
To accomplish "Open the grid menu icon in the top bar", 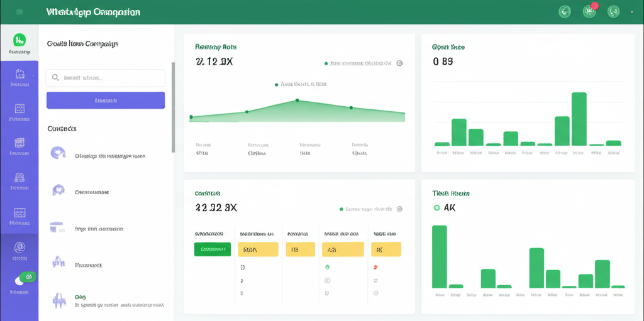I will (19, 12).
